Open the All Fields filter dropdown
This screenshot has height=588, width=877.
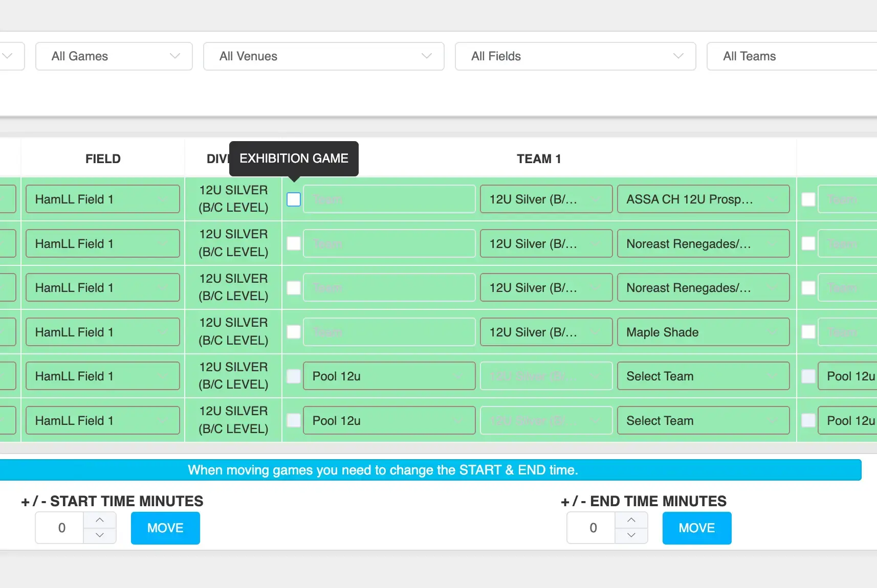tap(575, 56)
